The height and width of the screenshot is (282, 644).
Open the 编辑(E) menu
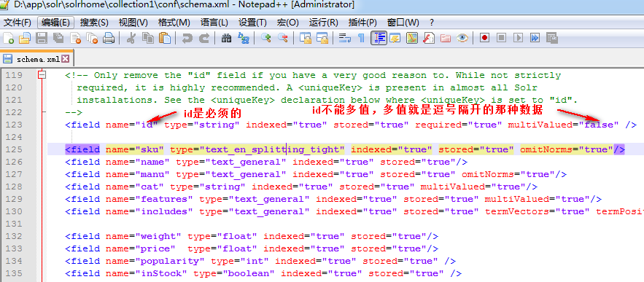[x=55, y=22]
